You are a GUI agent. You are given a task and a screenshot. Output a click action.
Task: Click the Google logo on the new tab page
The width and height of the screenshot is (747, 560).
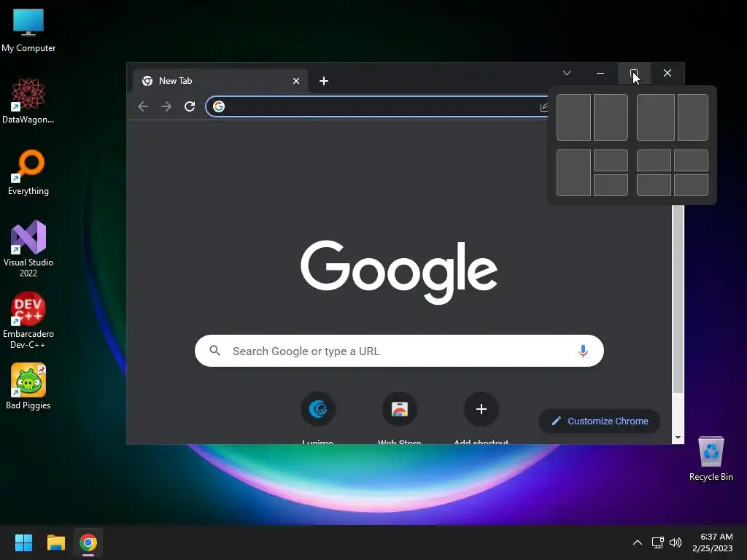pos(399,272)
